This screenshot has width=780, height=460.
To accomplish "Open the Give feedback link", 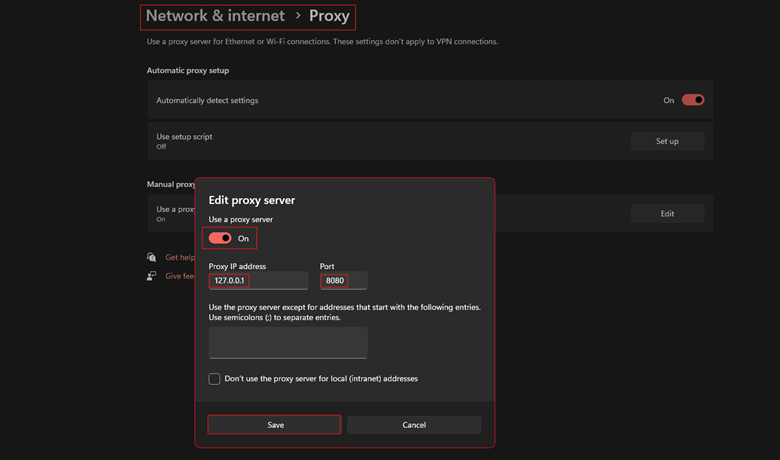I will coord(180,276).
